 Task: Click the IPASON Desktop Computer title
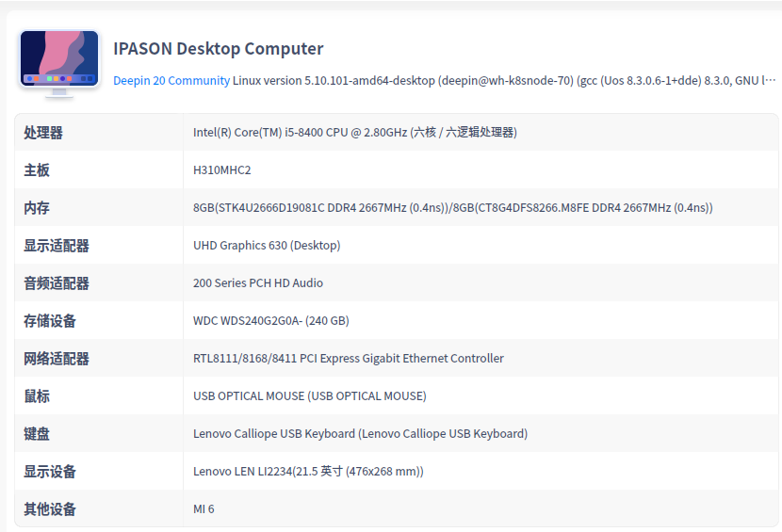click(x=218, y=49)
